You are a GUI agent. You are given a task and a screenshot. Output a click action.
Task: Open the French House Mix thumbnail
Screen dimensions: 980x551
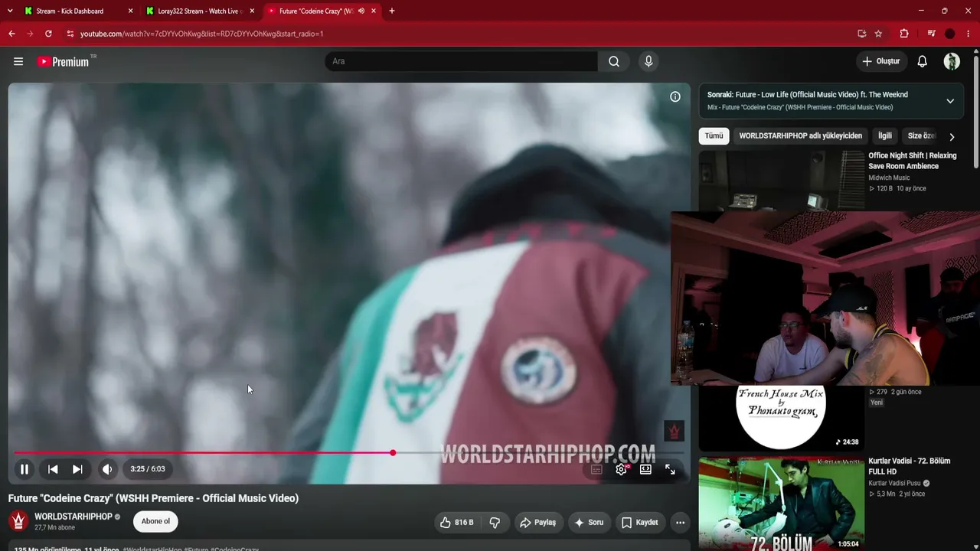[782, 419]
